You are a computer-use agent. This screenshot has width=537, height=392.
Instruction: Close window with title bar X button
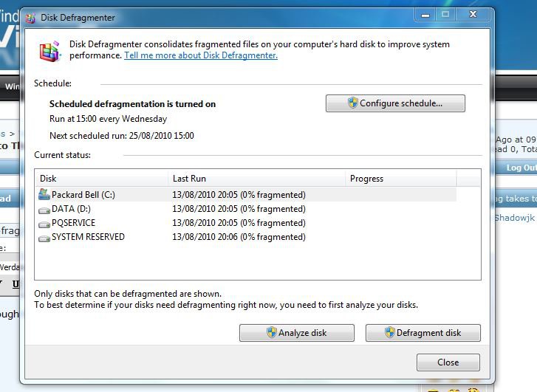[x=473, y=14]
